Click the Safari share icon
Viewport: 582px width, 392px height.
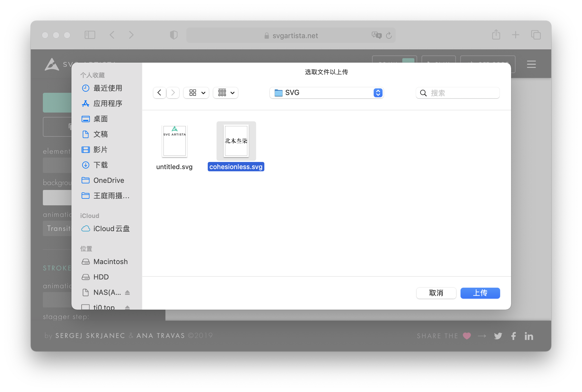[496, 35]
